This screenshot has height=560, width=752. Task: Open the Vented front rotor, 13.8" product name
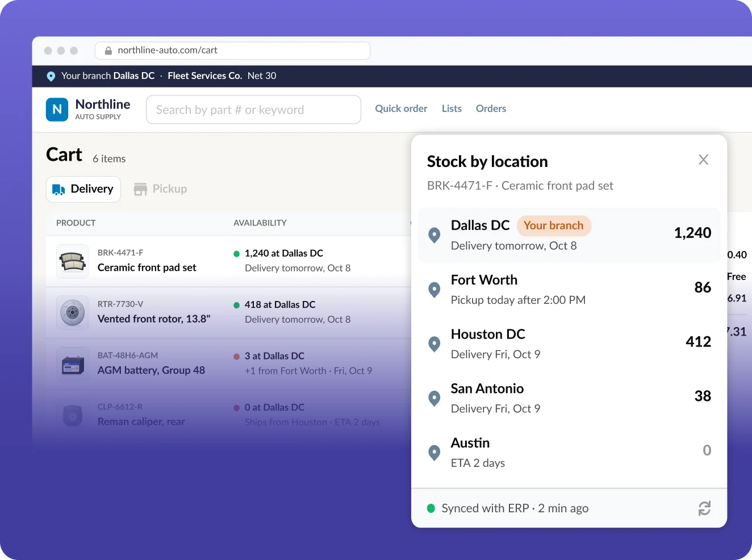(154, 319)
